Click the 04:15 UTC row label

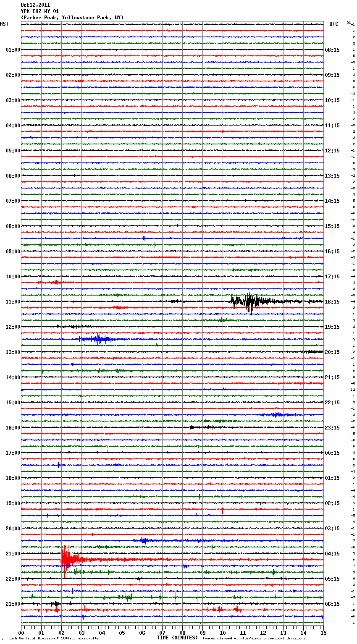(x=332, y=554)
